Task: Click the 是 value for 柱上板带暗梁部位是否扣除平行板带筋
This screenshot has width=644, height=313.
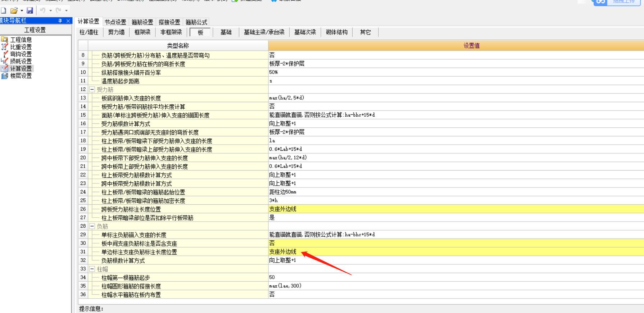Action: coord(456,218)
